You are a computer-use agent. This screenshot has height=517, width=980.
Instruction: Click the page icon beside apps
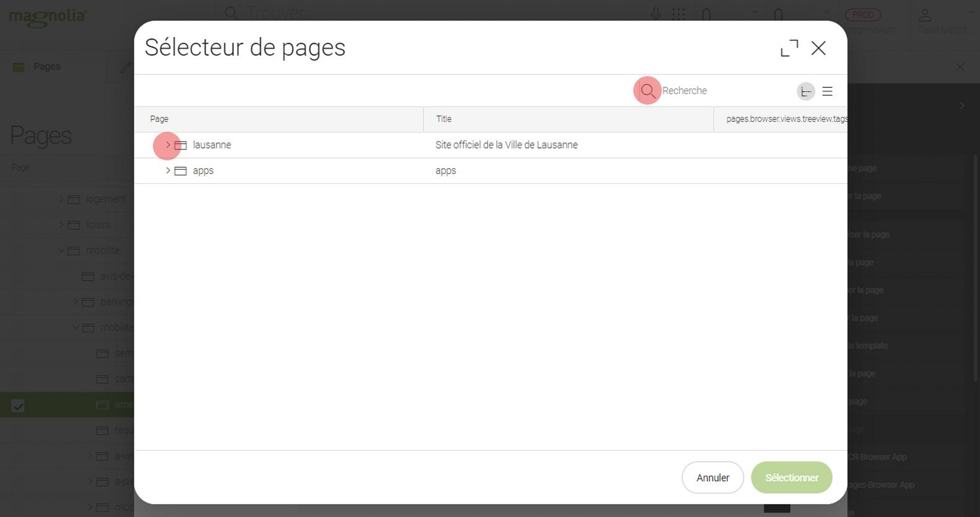coord(181,171)
